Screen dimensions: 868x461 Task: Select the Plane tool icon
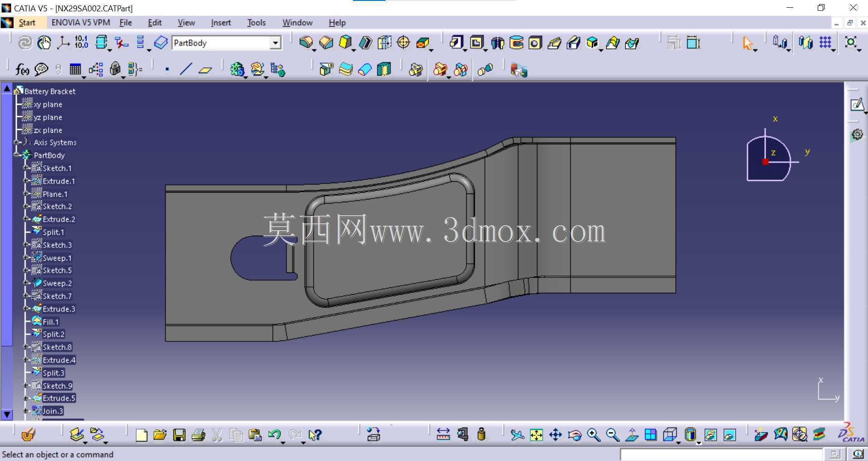[205, 69]
